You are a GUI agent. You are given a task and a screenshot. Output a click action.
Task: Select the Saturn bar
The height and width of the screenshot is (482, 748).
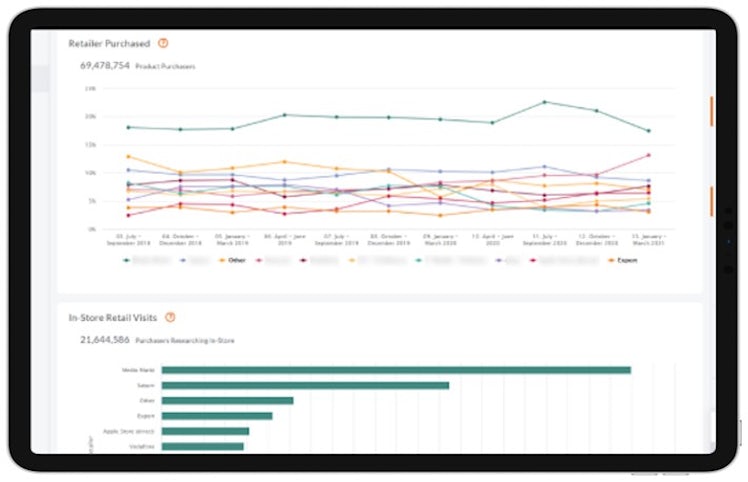[305, 385]
